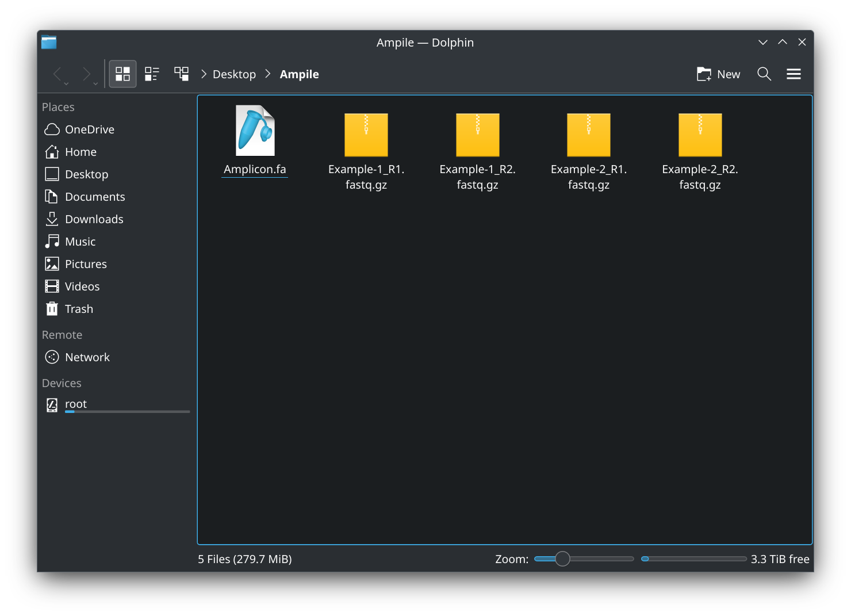Open root device
851x616 pixels.
116,405
